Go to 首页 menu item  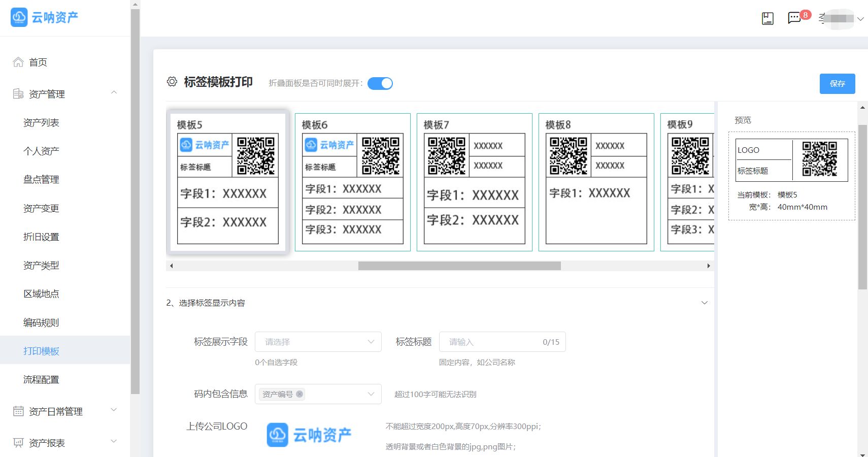click(x=65, y=62)
